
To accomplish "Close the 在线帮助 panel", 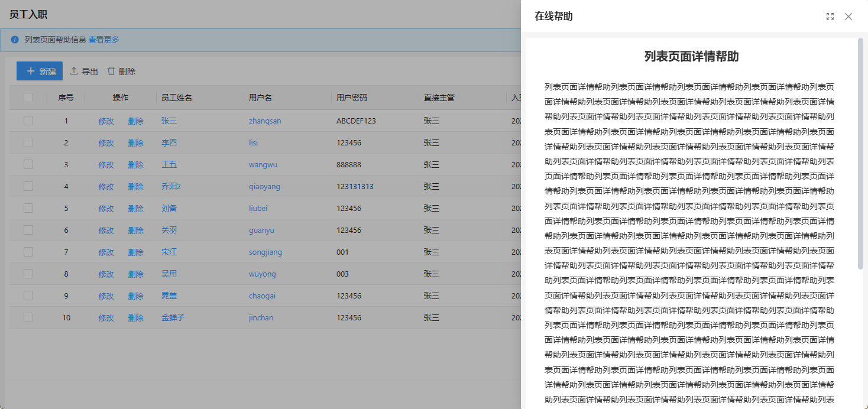I will pos(848,17).
